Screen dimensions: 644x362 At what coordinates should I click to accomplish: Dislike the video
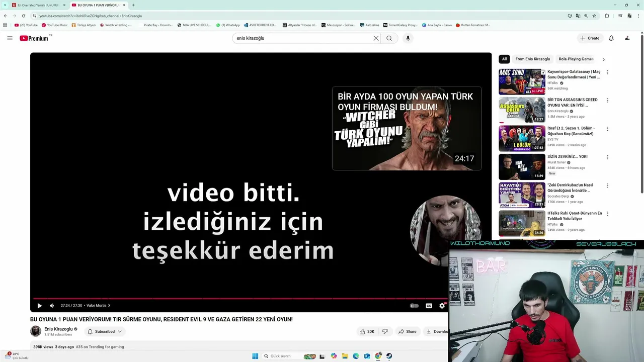point(385,331)
